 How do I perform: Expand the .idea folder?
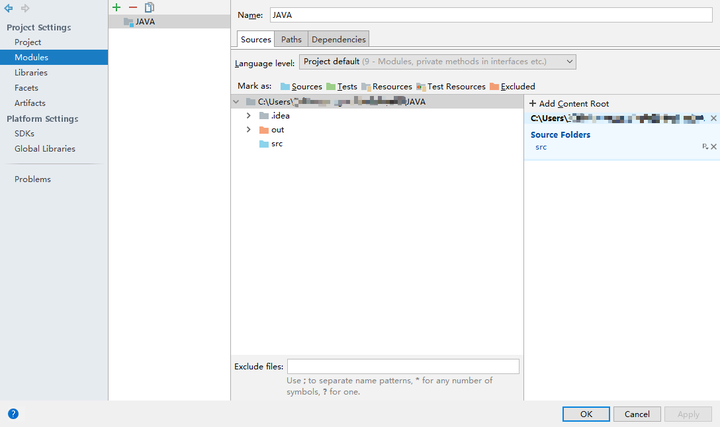coord(248,116)
